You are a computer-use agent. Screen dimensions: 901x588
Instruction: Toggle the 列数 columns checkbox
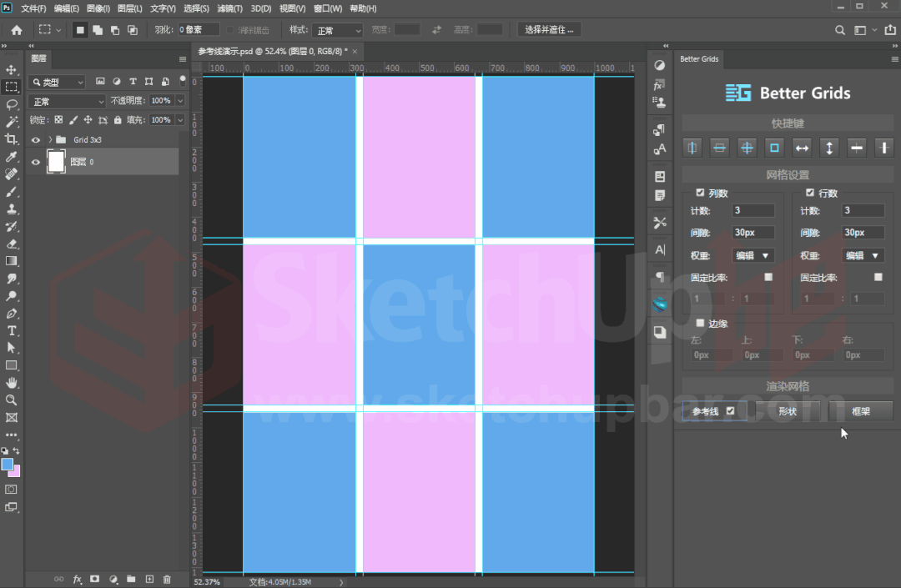(x=700, y=193)
